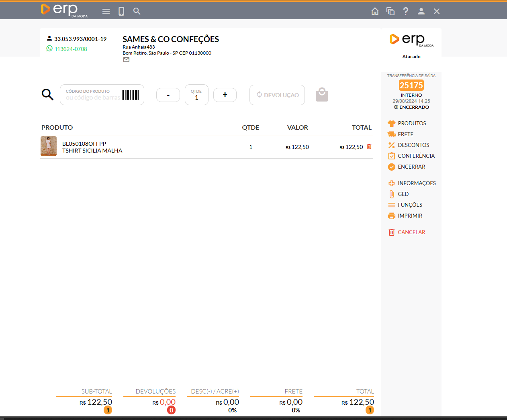Click the large product search magnifier
Image resolution: width=507 pixels, height=420 pixels.
point(47,95)
